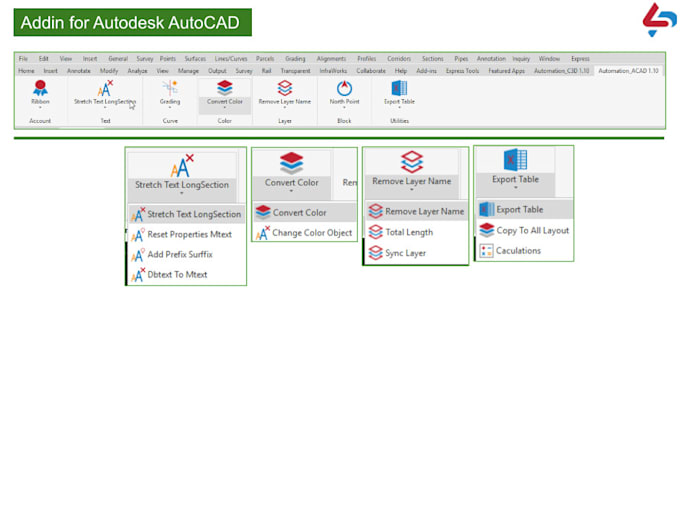
Task: Expand arrow under enlarged Stretch Text LongSection button
Action: (182, 193)
